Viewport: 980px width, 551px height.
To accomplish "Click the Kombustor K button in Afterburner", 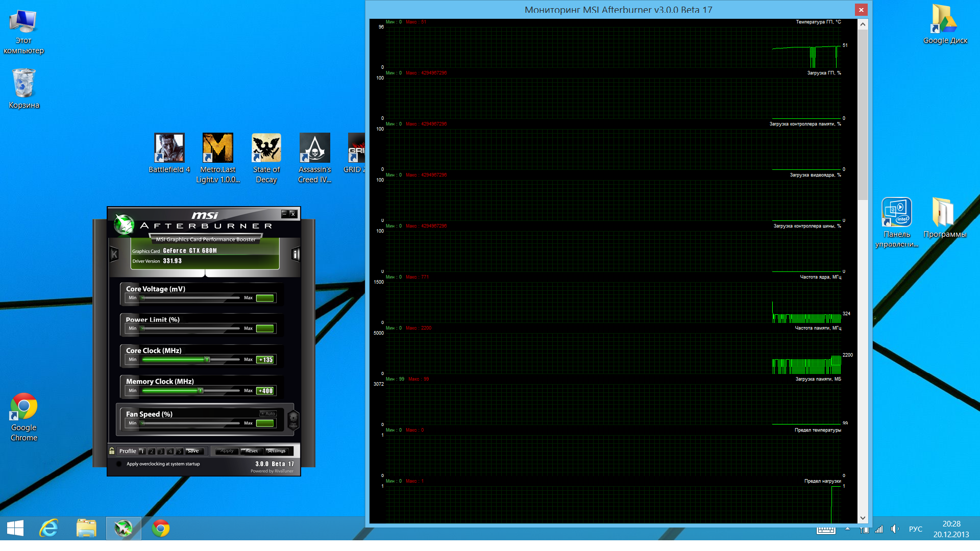I will click(114, 254).
